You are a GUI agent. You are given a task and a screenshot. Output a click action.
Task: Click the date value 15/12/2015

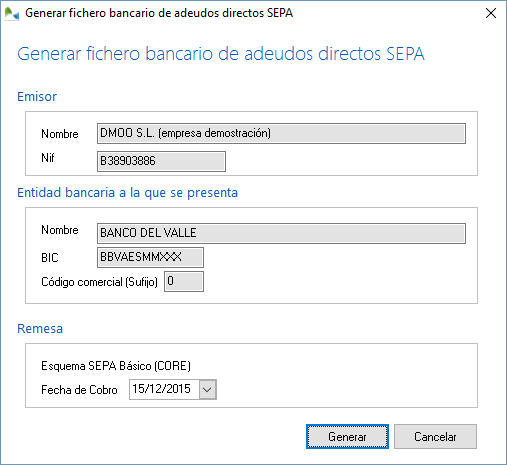(161, 389)
